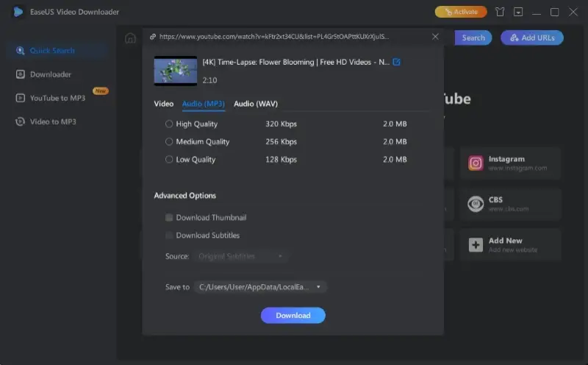Click the orange Activate button
Image resolution: width=588 pixels, height=365 pixels.
pos(461,12)
